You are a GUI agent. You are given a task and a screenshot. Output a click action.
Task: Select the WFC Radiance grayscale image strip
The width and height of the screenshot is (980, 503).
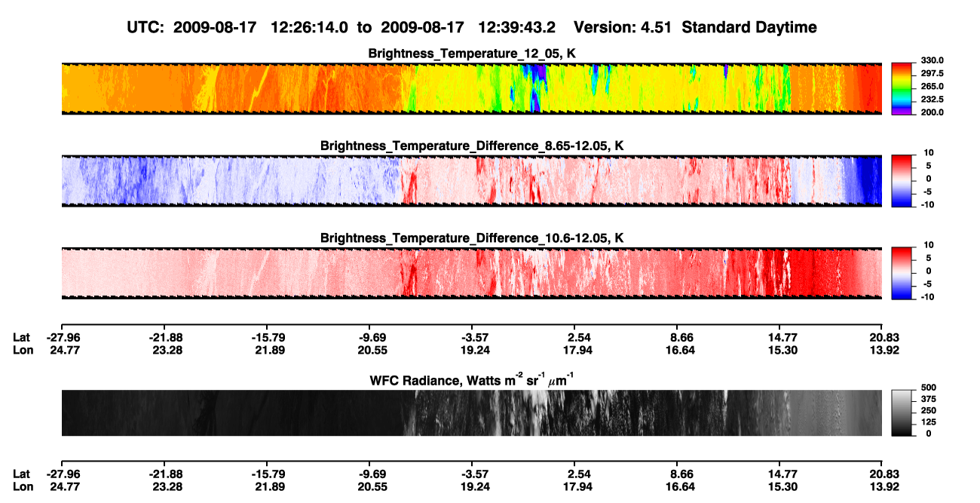(471, 413)
